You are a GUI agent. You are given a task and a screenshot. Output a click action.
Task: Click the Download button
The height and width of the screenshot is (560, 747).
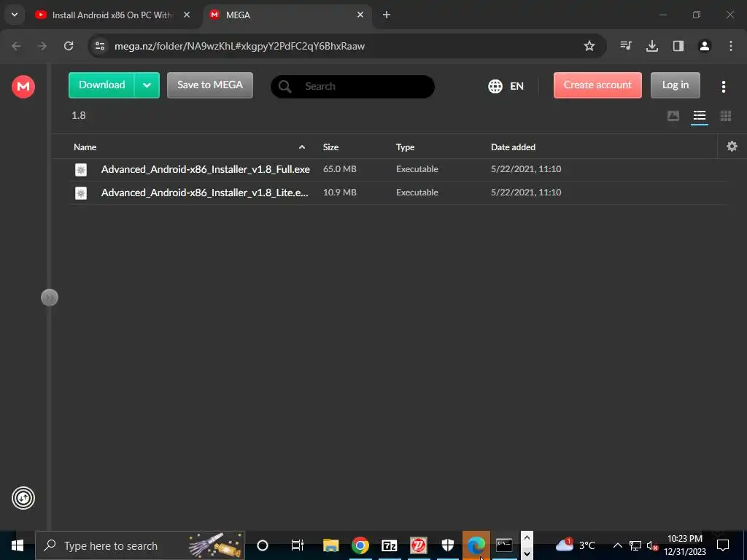(x=101, y=85)
